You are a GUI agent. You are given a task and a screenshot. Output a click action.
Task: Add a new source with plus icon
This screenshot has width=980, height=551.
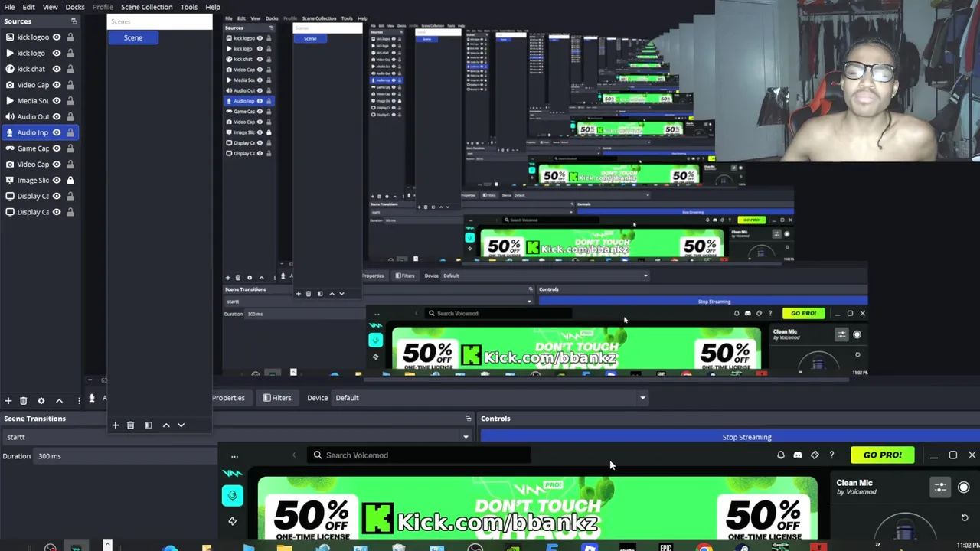click(8, 400)
